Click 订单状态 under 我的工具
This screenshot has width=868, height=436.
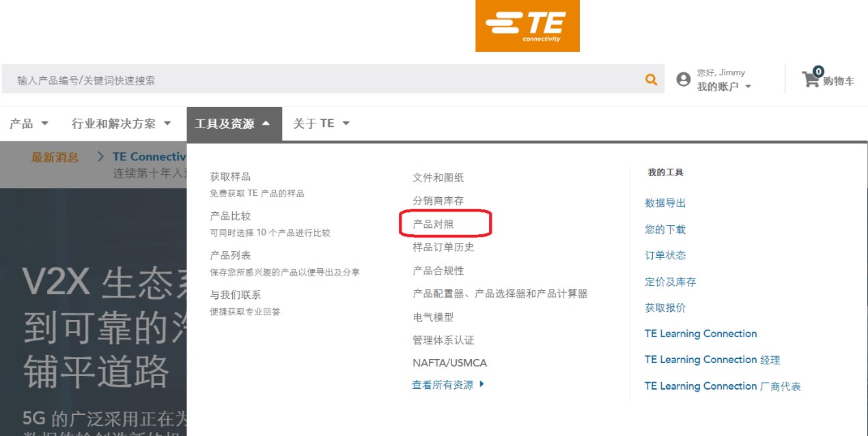[665, 255]
